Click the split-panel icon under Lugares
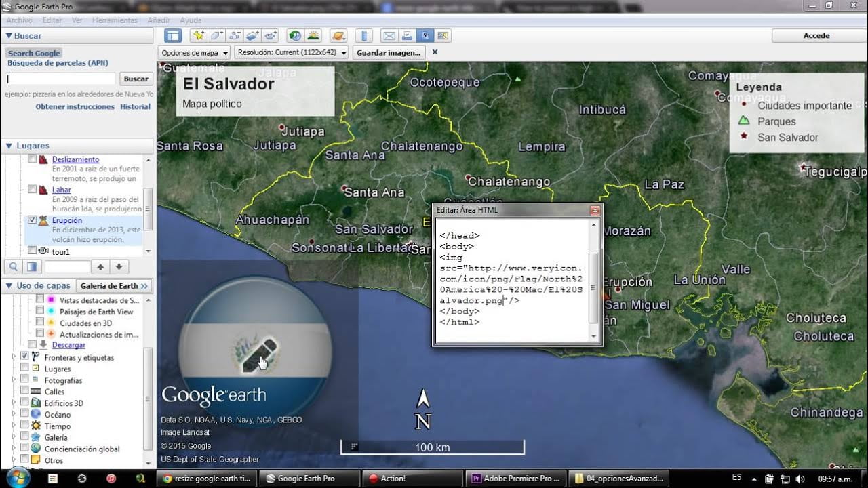This screenshot has height=488, width=868. (31, 267)
